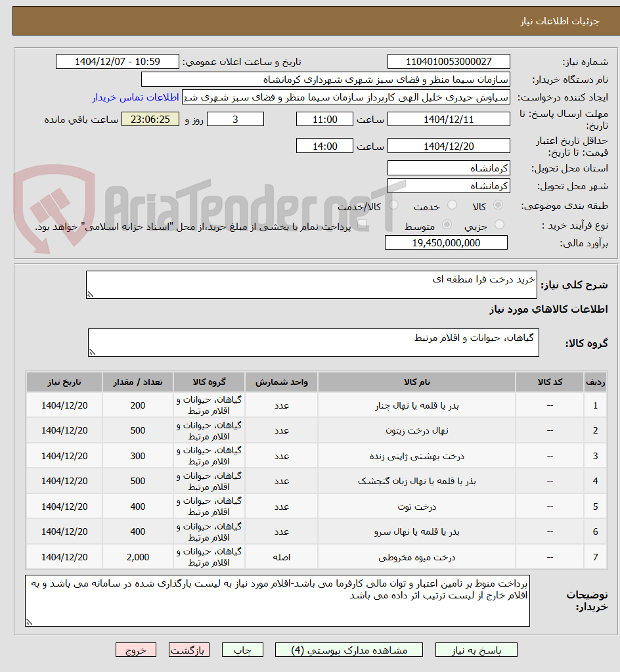Click the نام دستگاه خریدار field
This screenshot has height=672, width=620.
pos(326,79)
